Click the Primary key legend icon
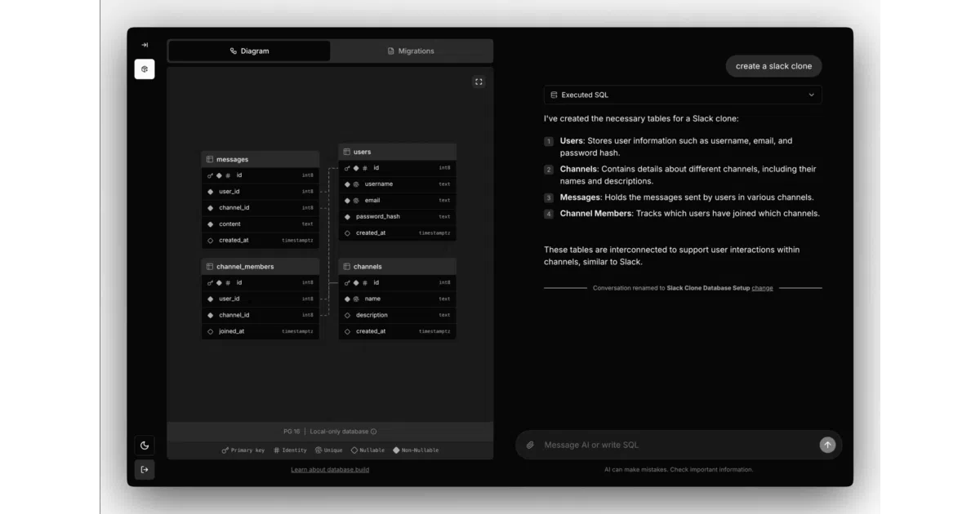The image size is (980, 514). [x=225, y=450]
